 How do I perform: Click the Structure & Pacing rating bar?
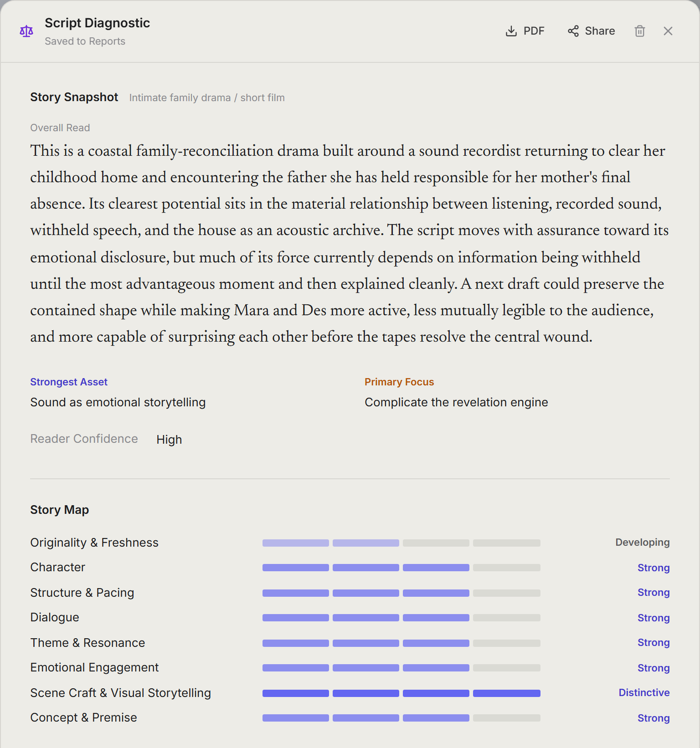coord(401,593)
